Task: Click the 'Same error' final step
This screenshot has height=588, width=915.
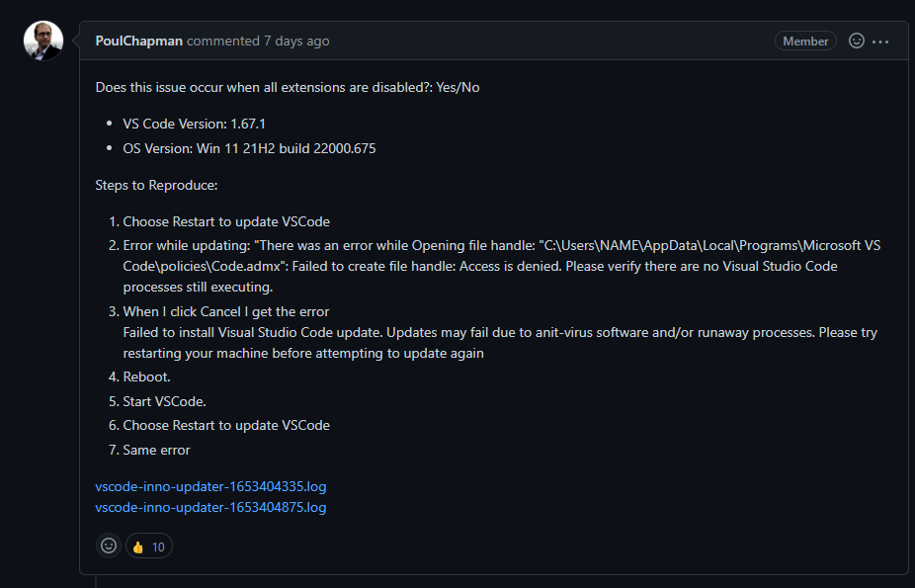Action: tap(156, 450)
